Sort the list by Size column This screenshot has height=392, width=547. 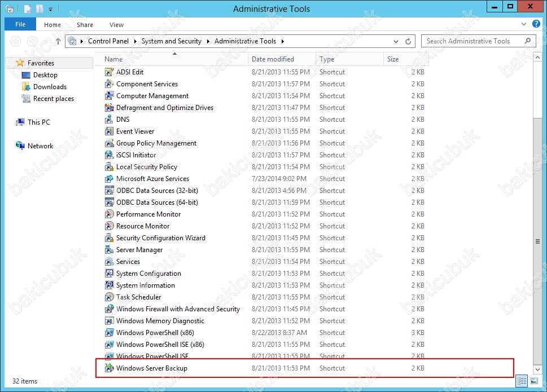coord(406,59)
